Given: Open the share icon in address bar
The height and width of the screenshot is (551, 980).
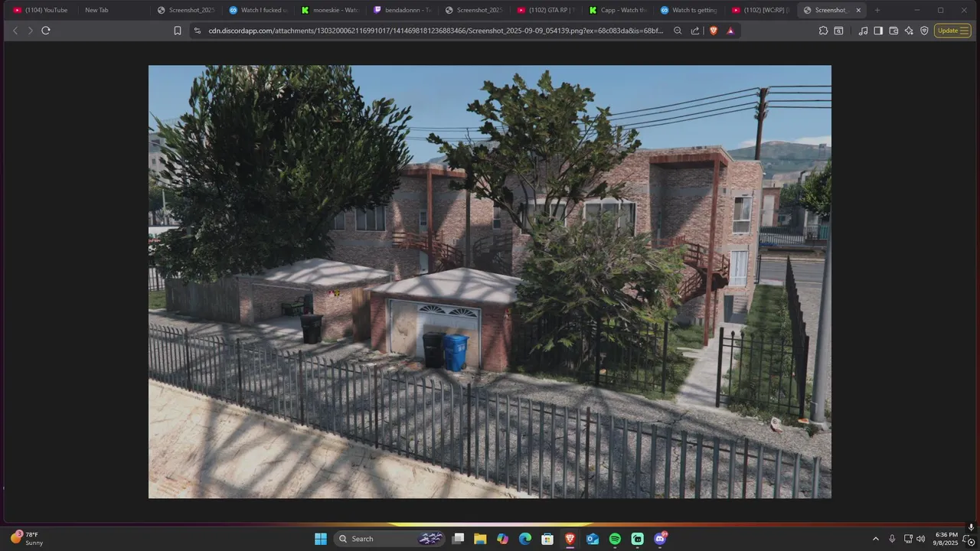Looking at the screenshot, I should (695, 31).
